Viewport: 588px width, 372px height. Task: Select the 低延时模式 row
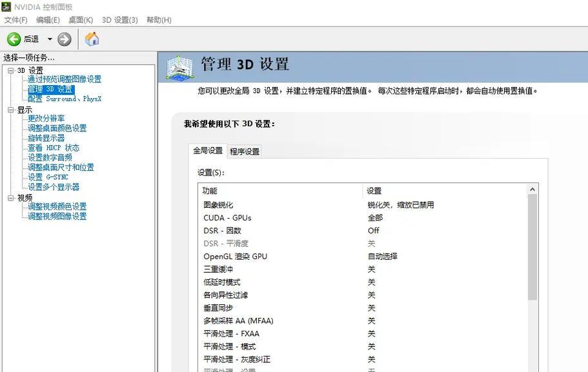click(363, 282)
